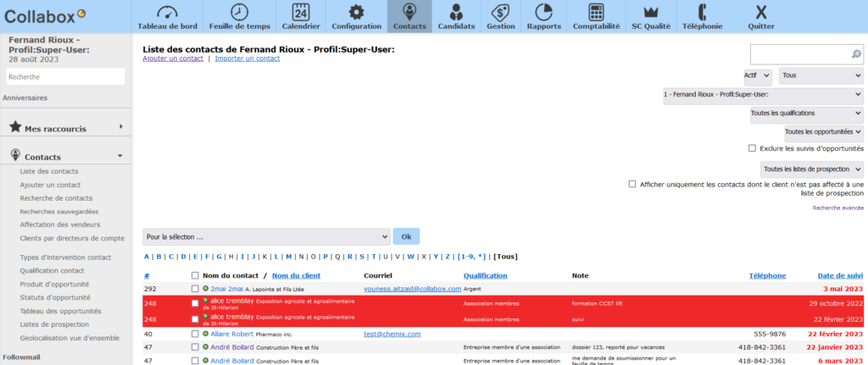Screen dimensions: 868x365
Task: Open the Actif status dropdown
Action: tap(757, 75)
